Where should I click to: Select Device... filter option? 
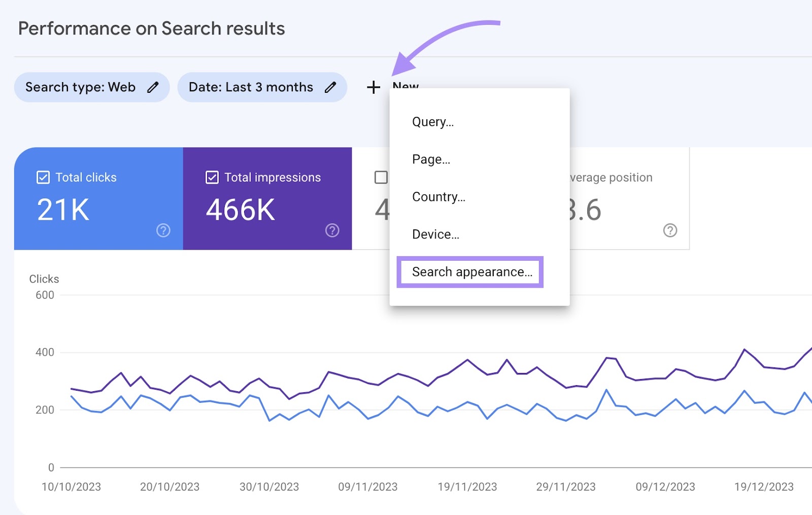point(435,234)
